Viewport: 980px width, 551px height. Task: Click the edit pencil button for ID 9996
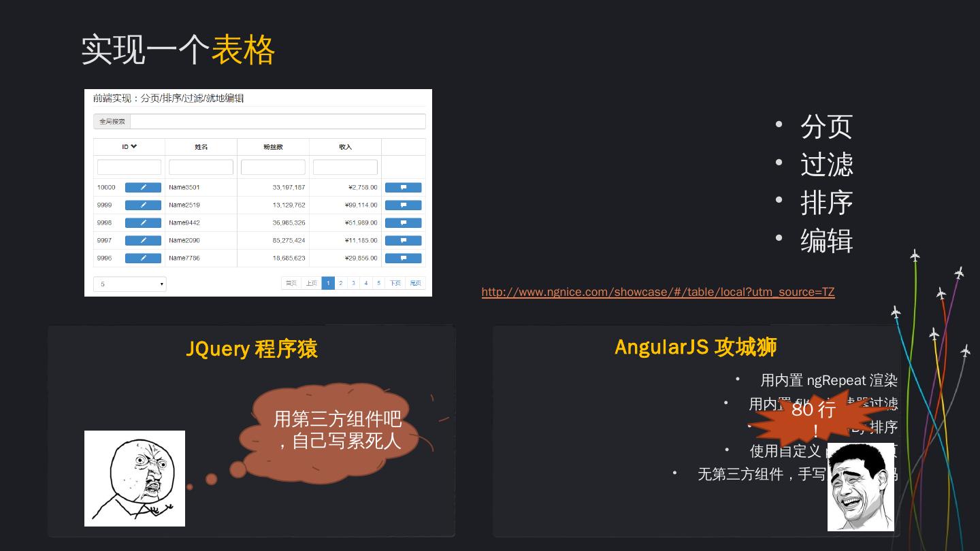point(143,258)
